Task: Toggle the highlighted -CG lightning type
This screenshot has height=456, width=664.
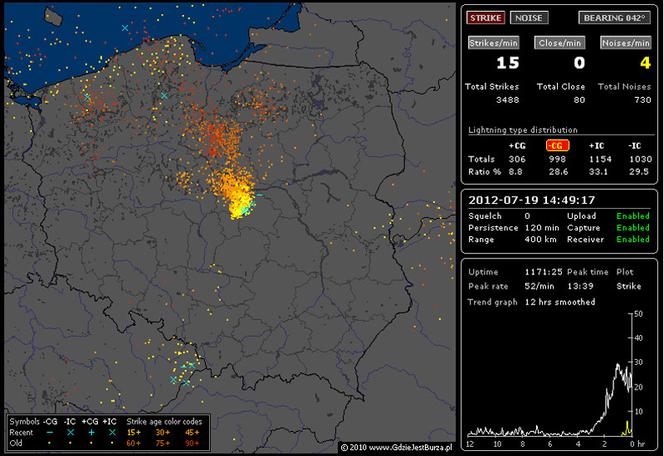Action: [x=557, y=146]
